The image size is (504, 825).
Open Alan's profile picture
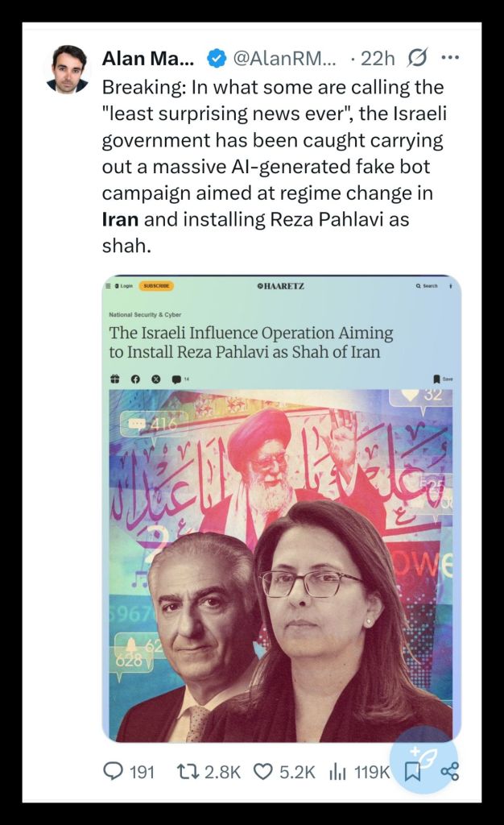69,69
